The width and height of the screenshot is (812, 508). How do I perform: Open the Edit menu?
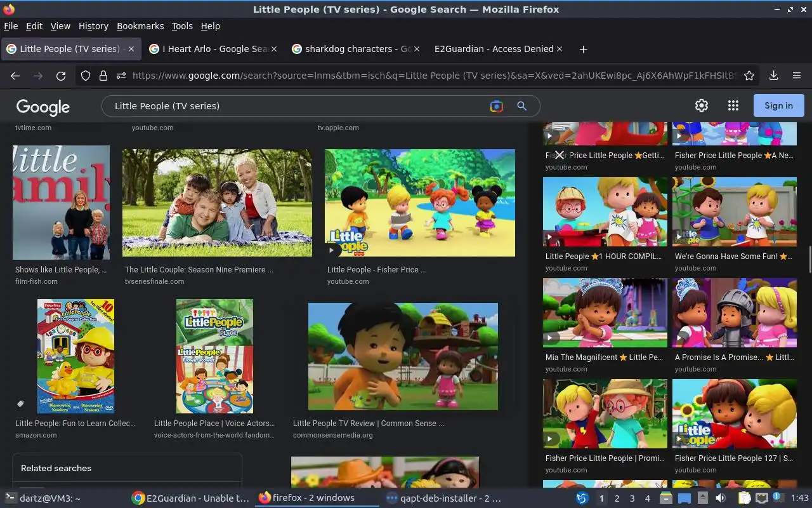pos(34,26)
